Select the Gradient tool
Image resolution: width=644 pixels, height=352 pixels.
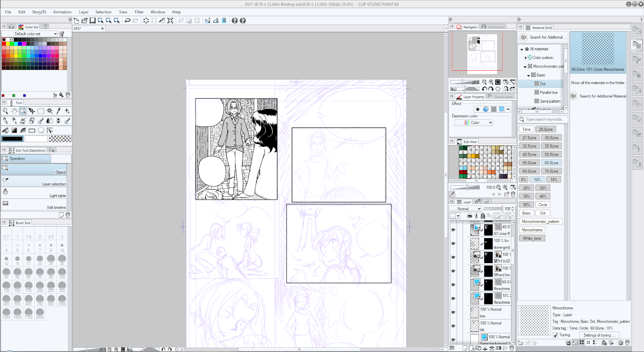(x=14, y=130)
